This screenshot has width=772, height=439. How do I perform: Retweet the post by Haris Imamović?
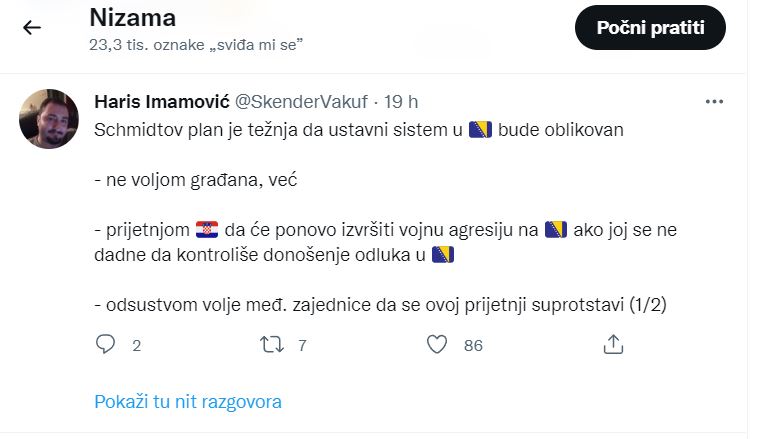tap(271, 345)
